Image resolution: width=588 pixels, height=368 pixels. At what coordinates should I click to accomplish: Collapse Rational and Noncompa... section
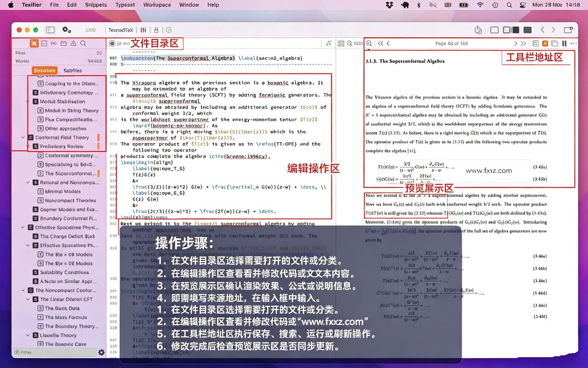coord(28,182)
